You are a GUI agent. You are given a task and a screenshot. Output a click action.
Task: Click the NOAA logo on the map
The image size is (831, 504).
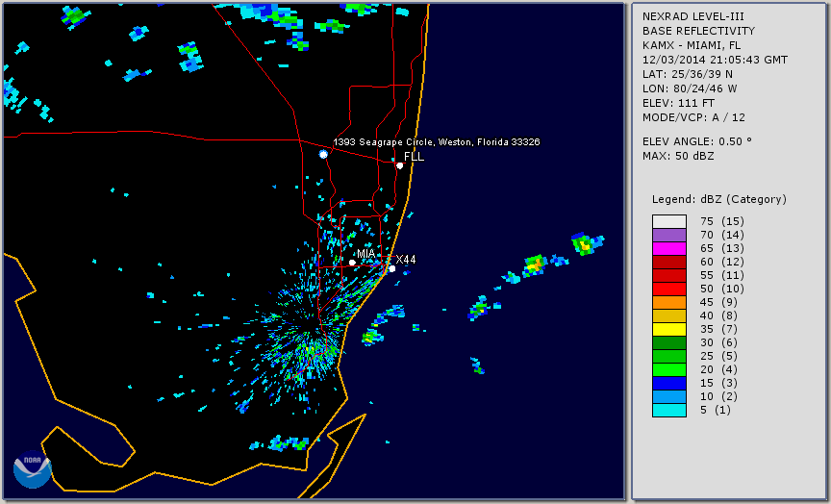coord(33,469)
